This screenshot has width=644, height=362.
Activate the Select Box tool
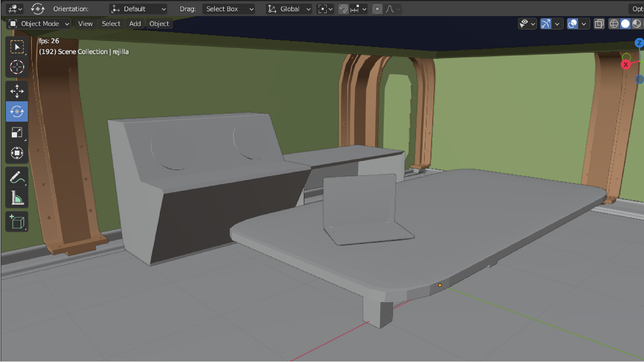pos(17,47)
